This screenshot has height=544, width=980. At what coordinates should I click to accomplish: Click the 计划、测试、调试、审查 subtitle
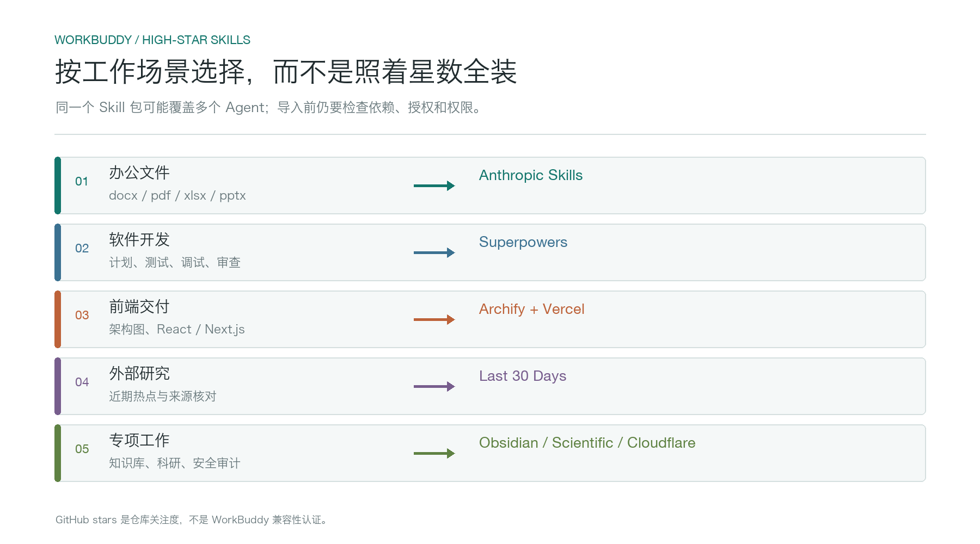[175, 263]
